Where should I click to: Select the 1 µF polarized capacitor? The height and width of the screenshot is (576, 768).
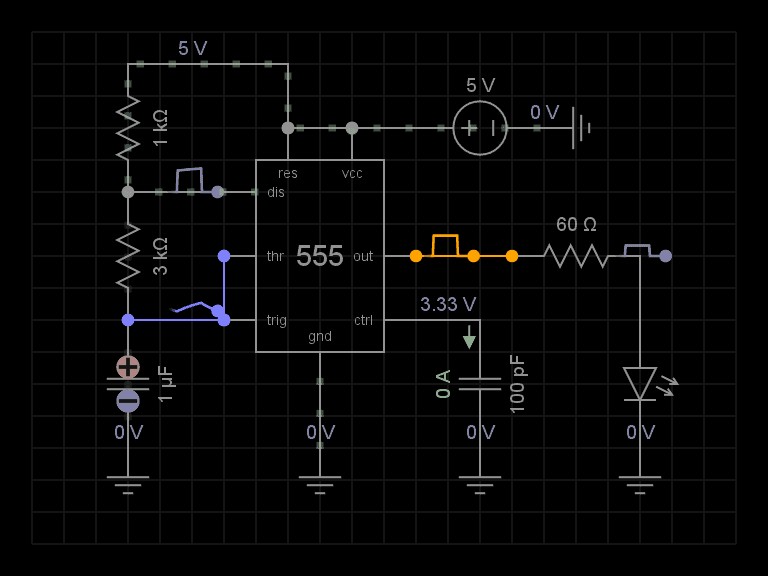click(128, 384)
